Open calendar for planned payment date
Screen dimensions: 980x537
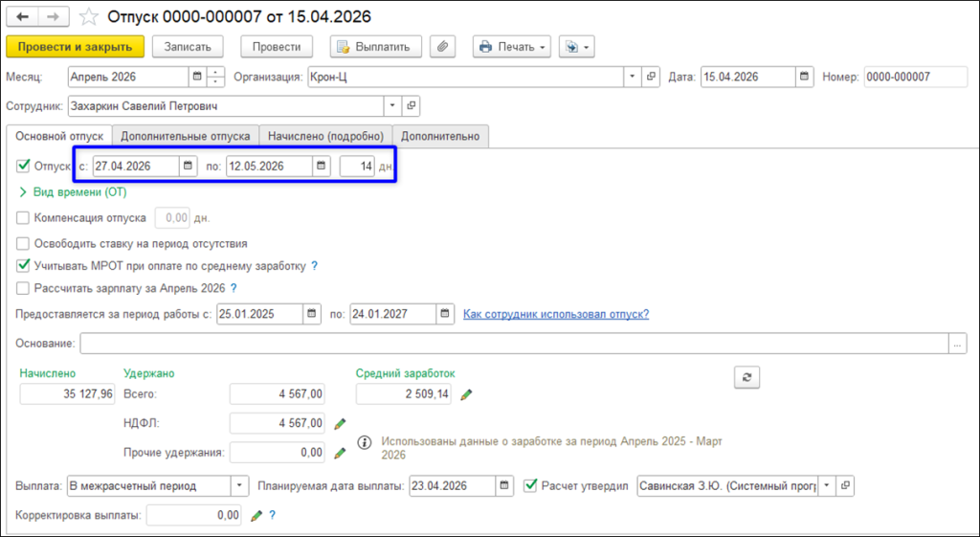coord(504,485)
